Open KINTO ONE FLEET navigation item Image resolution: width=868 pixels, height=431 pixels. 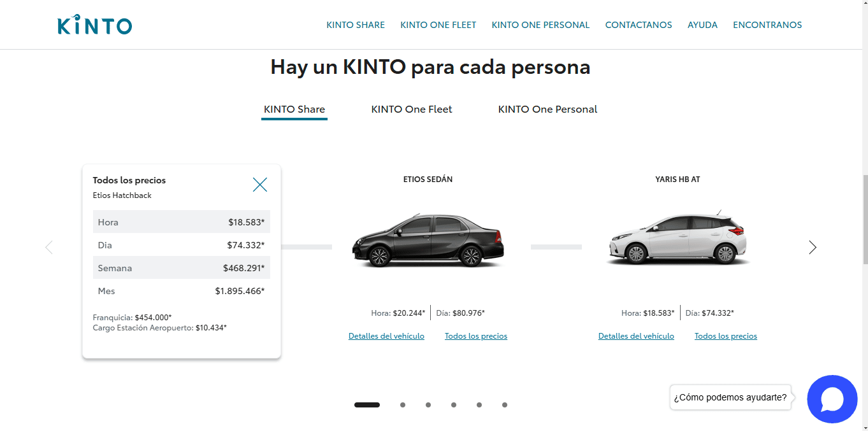[x=438, y=25]
